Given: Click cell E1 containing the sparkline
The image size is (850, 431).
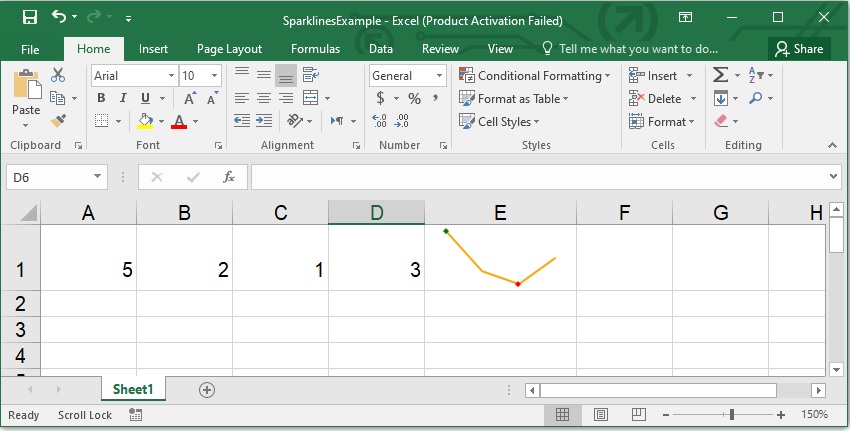Looking at the screenshot, I should click(x=500, y=258).
